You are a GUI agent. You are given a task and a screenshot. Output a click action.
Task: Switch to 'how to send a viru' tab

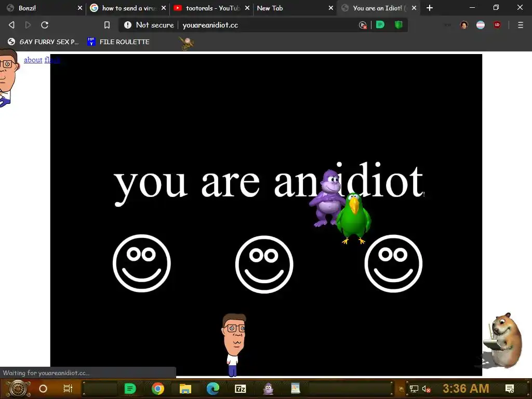[x=128, y=8]
